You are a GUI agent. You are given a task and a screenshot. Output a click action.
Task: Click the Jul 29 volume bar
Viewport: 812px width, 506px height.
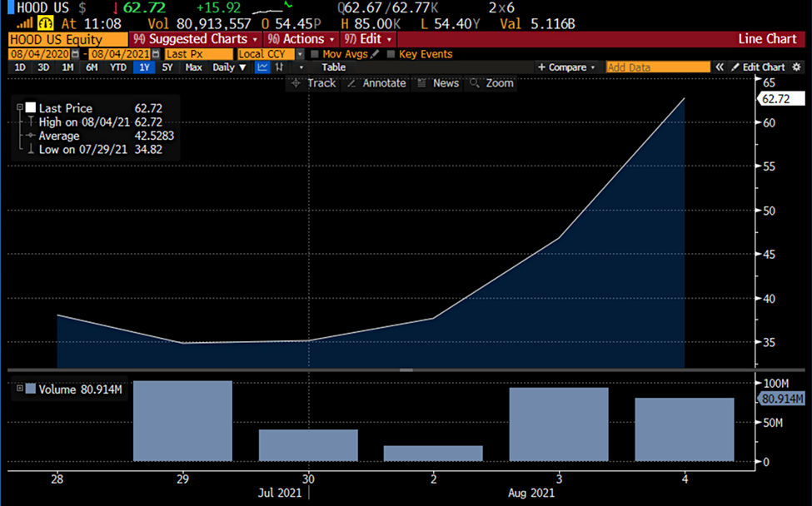tap(182, 421)
